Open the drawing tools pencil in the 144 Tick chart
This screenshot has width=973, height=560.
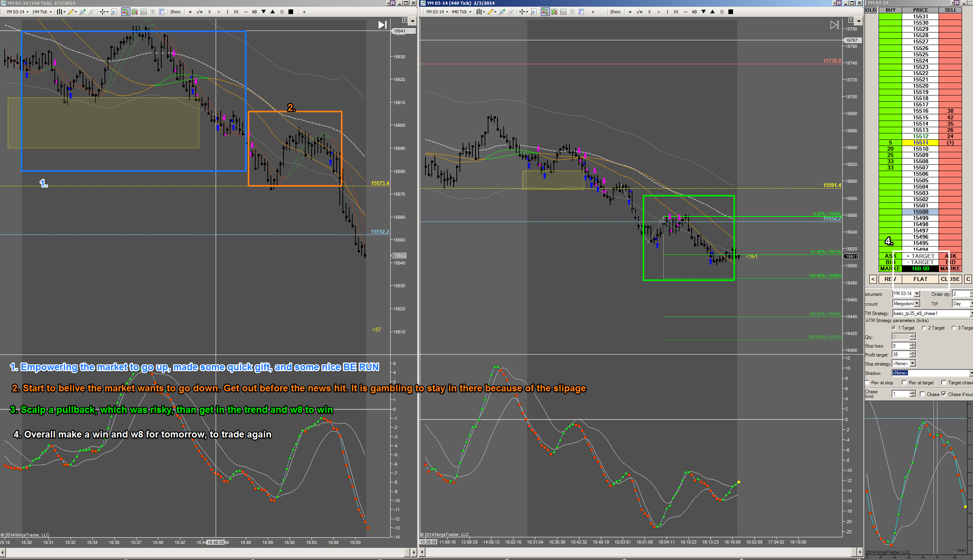[71, 12]
